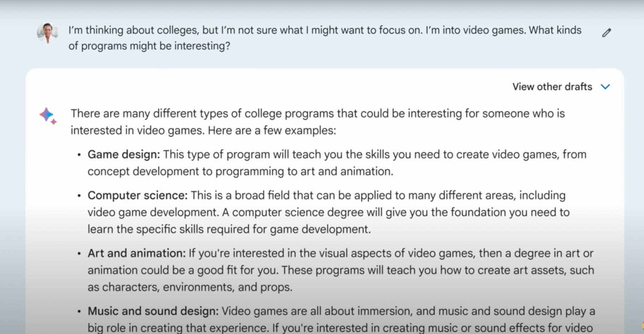Screen dimensions: 644x334
Task: Click the Music and sound description text
Action: click(341, 320)
